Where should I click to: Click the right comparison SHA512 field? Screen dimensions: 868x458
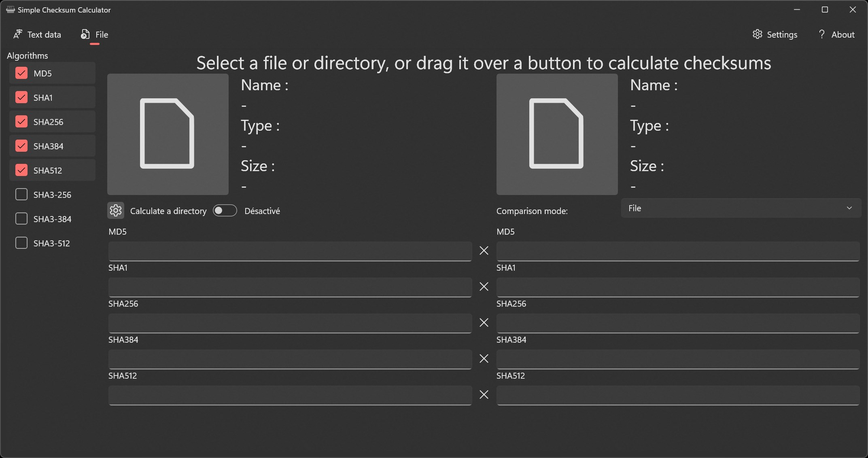678,395
